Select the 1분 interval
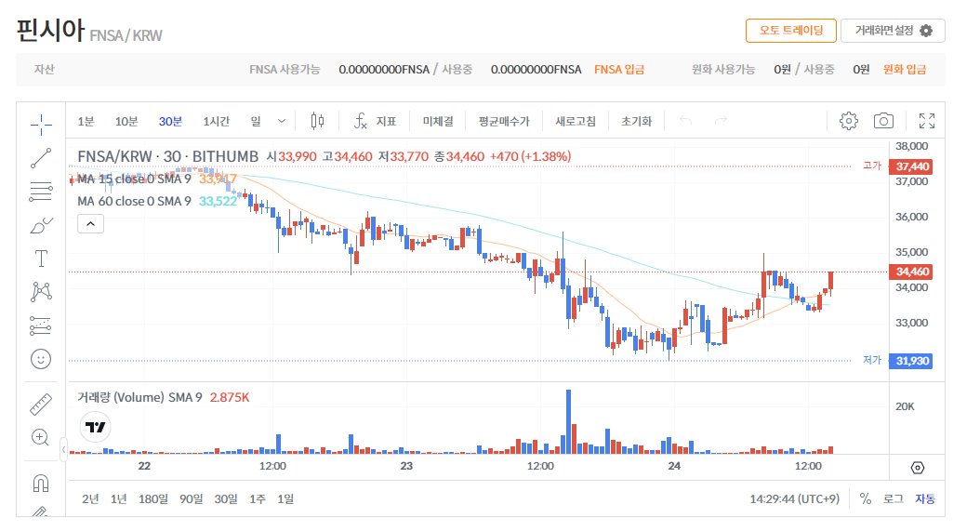This screenshot has height=531, width=980. pyautogui.click(x=86, y=121)
